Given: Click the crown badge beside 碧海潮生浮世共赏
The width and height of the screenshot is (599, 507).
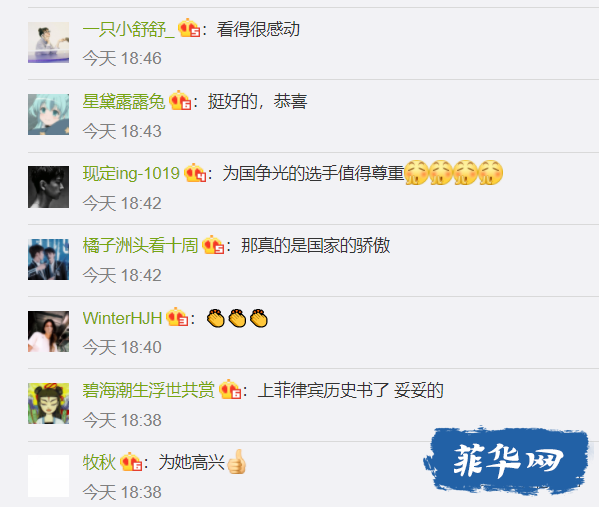Looking at the screenshot, I should tap(230, 389).
